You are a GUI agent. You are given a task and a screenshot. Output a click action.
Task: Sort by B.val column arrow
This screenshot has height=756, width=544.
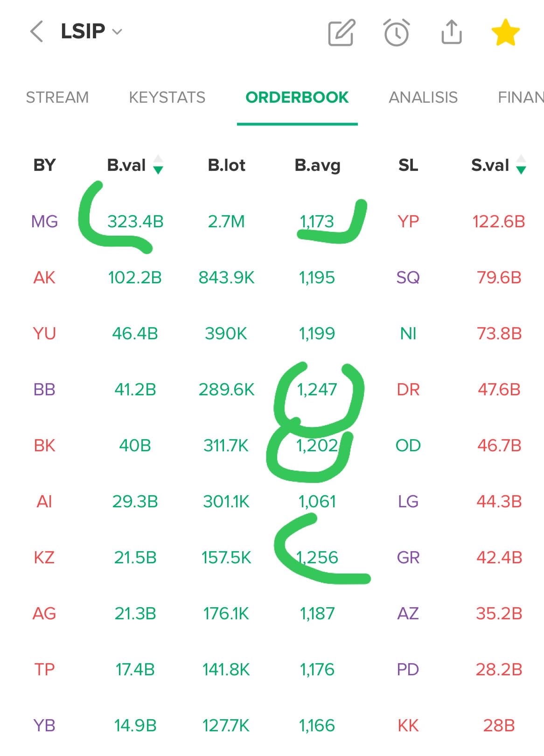point(158,165)
